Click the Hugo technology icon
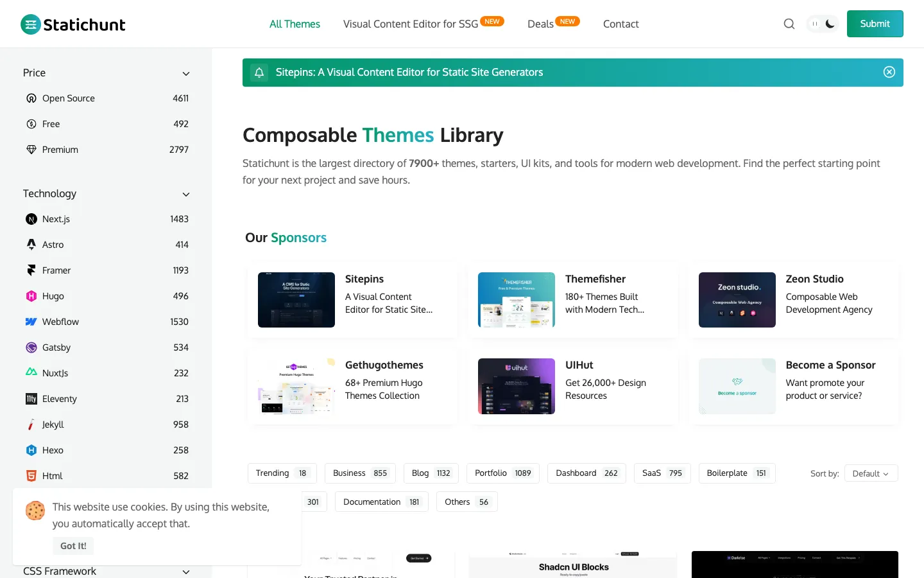 31,296
